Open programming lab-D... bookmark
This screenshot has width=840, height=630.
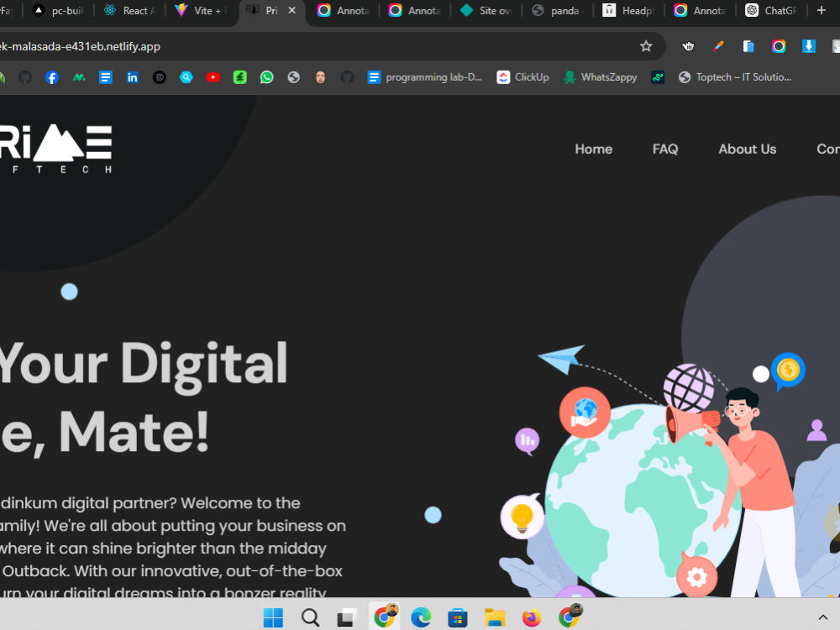click(x=425, y=77)
